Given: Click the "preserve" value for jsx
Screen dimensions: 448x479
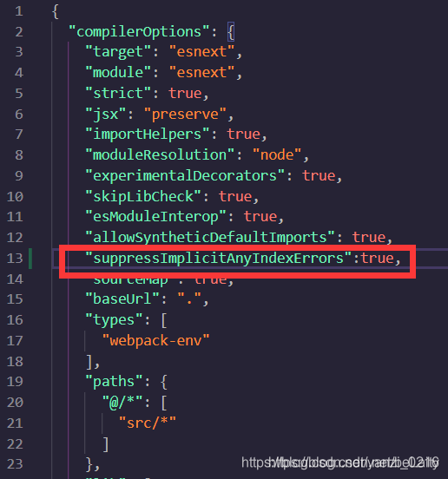Looking at the screenshot, I should (x=185, y=115).
